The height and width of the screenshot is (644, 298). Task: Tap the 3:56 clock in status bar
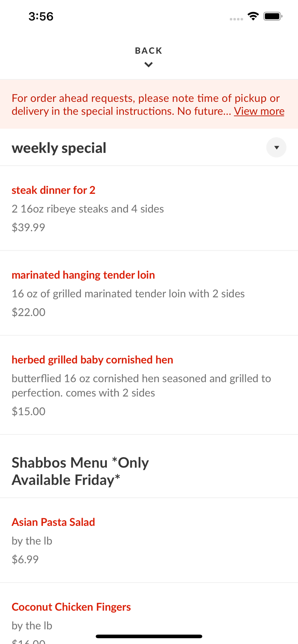click(41, 16)
